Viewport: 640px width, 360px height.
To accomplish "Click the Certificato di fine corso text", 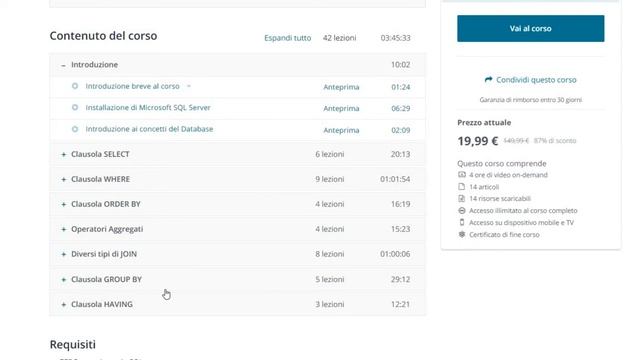I will (504, 235).
